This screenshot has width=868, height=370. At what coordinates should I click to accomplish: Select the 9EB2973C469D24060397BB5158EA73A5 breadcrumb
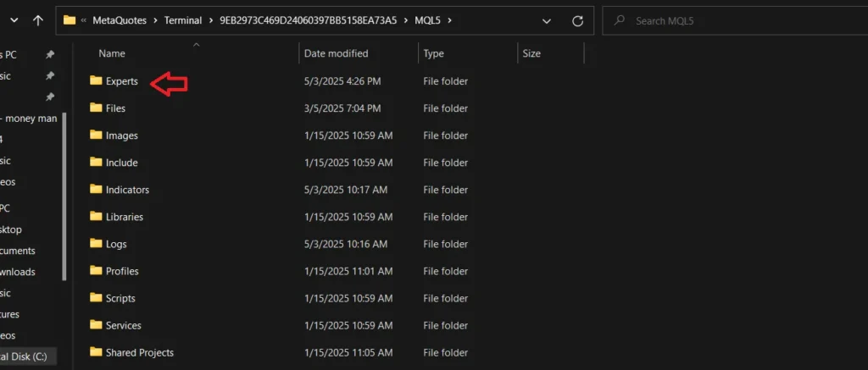tap(309, 21)
